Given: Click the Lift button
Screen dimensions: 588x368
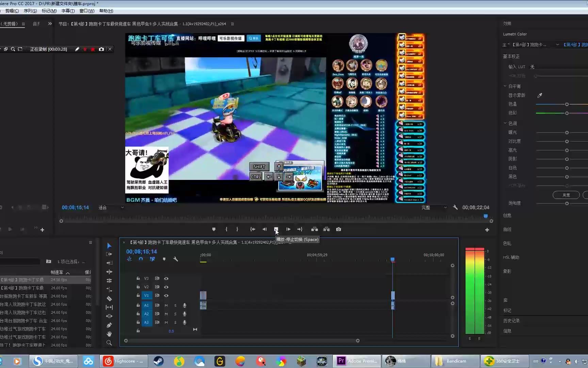Looking at the screenshot, I should pos(314,229).
